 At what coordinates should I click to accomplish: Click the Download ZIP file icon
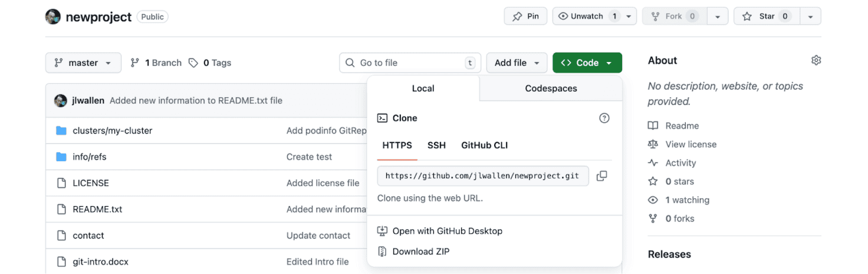(x=382, y=252)
